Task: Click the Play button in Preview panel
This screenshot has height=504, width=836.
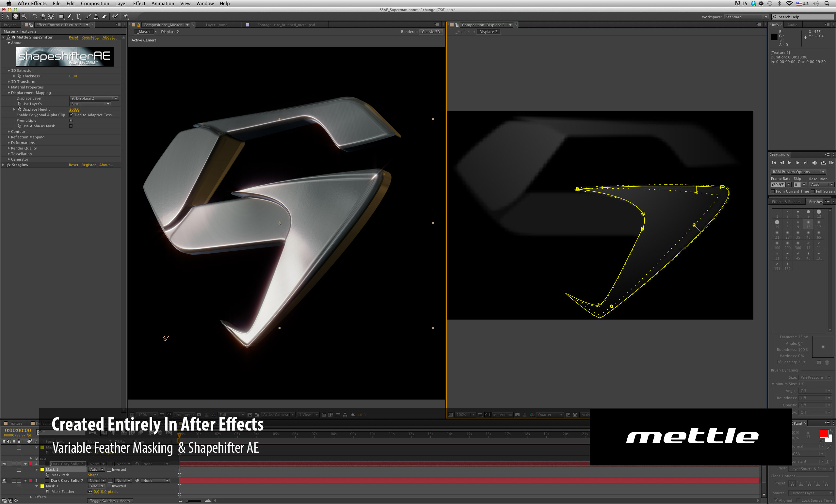Action: pyautogui.click(x=789, y=163)
